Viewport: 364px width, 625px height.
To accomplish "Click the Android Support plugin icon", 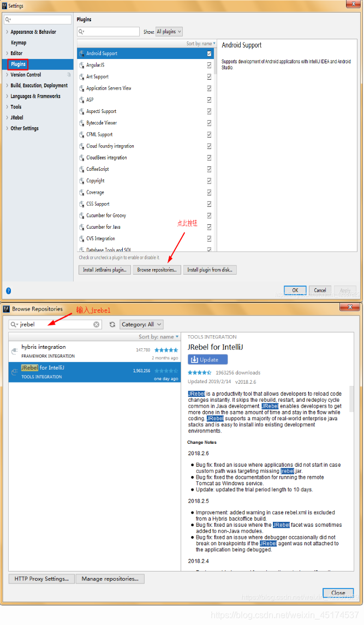I will pos(82,53).
